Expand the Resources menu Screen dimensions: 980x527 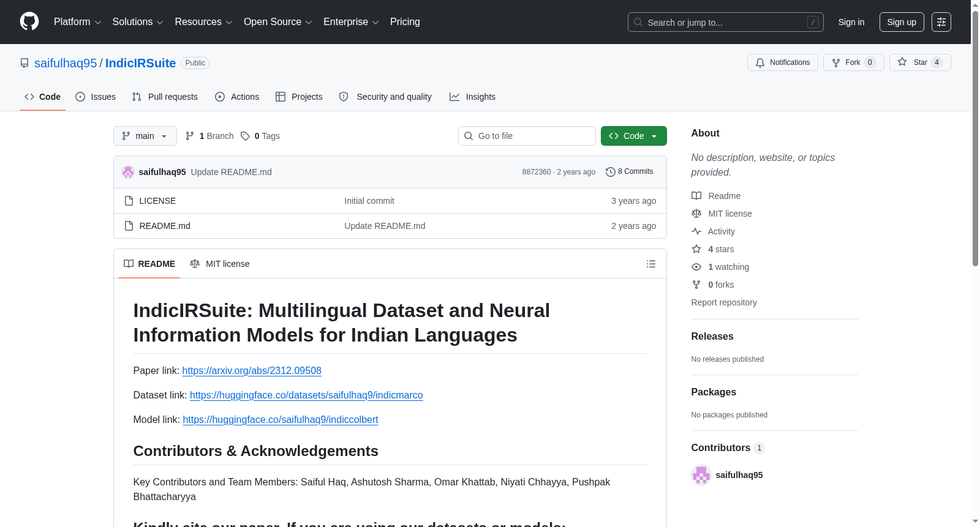tap(204, 22)
